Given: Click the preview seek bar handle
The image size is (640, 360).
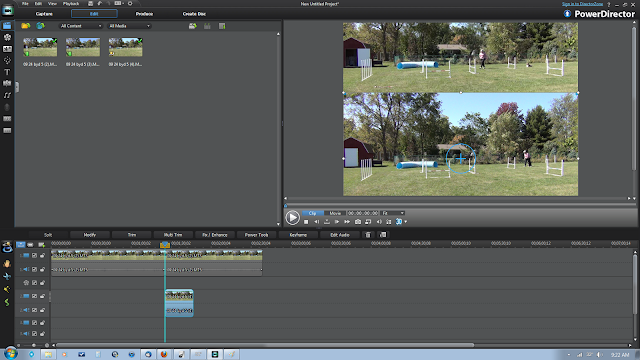Looking at the screenshot, I should [x=286, y=206].
